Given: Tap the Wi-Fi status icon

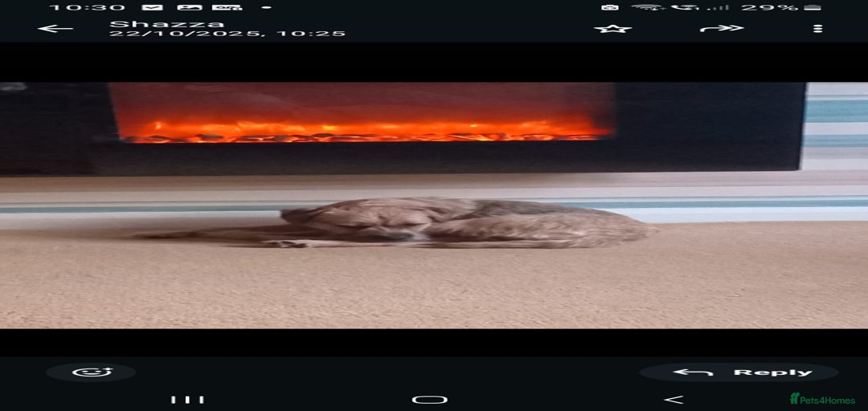Looking at the screenshot, I should click(649, 7).
